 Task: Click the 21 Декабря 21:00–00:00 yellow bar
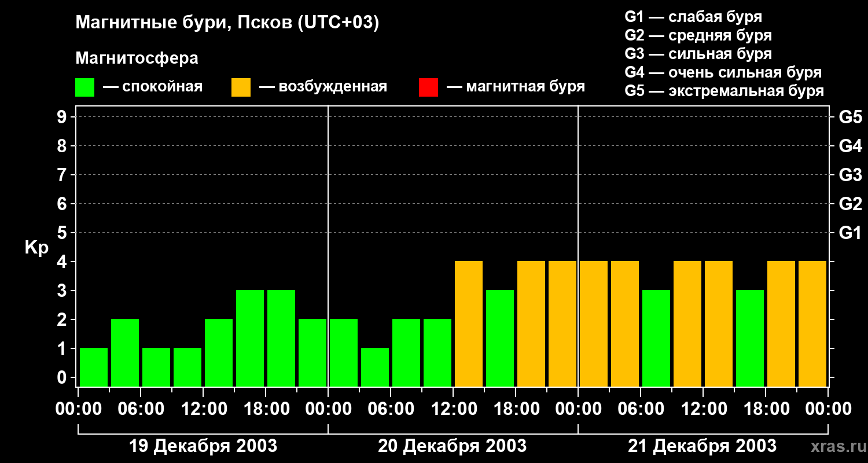(x=812, y=324)
